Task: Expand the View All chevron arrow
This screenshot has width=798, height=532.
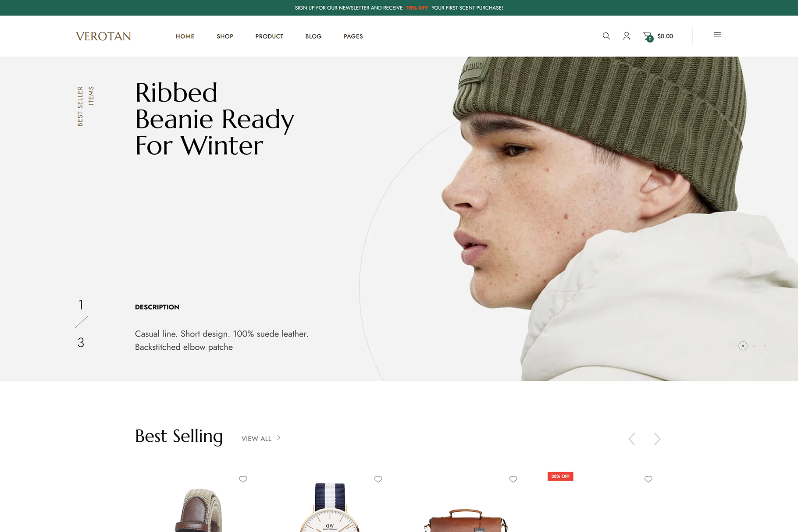Action: [278, 438]
